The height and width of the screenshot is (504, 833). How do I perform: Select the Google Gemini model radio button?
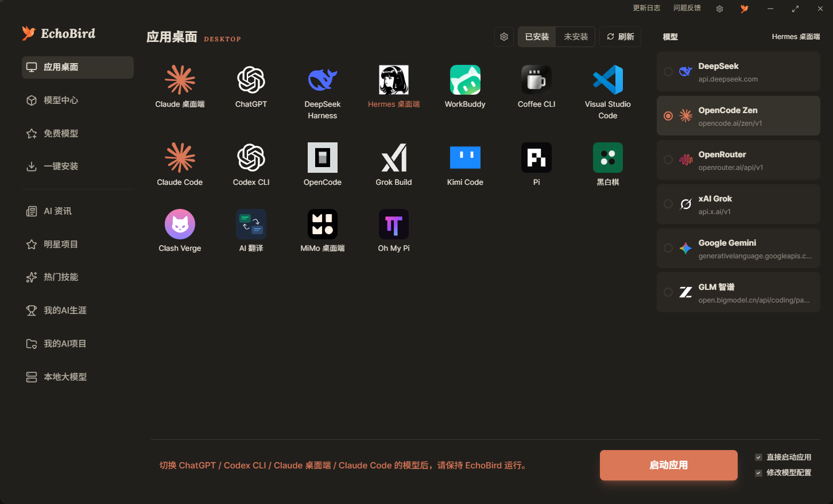tap(668, 249)
